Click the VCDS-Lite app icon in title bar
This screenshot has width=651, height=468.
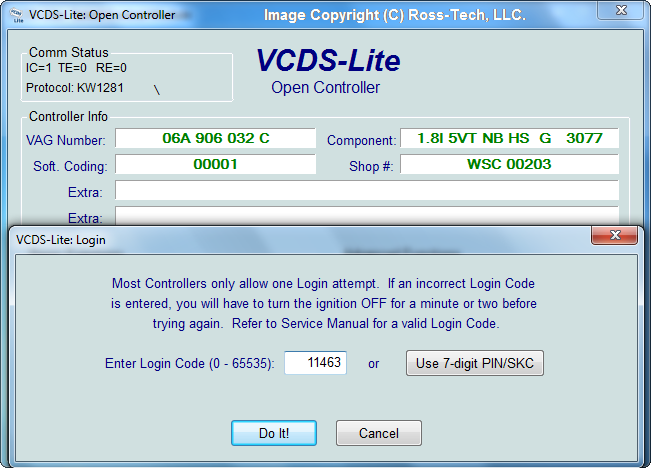point(17,15)
